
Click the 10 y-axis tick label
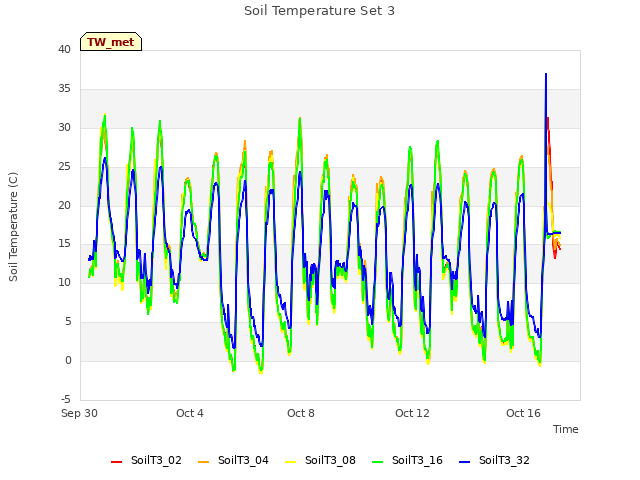64,282
